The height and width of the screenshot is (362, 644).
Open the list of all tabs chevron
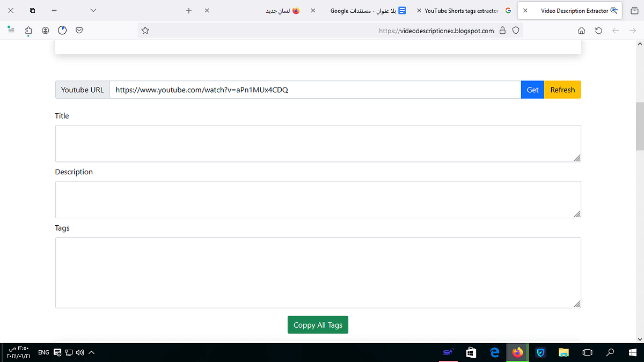93,10
